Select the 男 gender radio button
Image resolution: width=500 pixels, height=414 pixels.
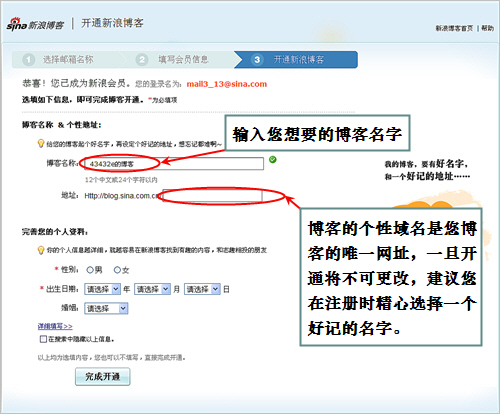click(x=90, y=270)
